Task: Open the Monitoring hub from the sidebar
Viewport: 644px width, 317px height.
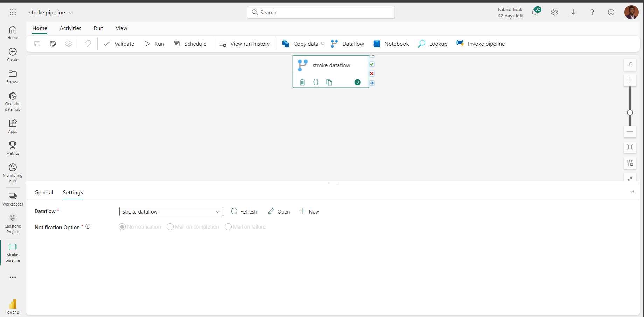Action: tap(13, 172)
